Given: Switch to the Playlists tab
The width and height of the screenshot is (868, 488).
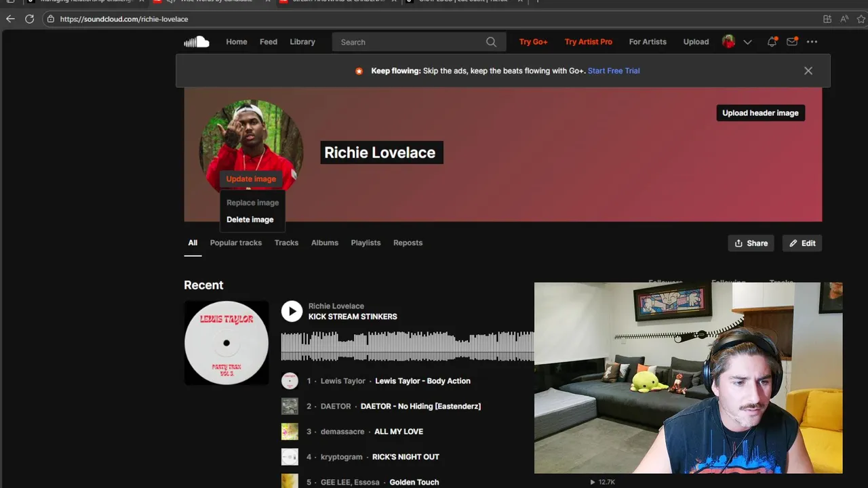Looking at the screenshot, I should pyautogui.click(x=366, y=243).
